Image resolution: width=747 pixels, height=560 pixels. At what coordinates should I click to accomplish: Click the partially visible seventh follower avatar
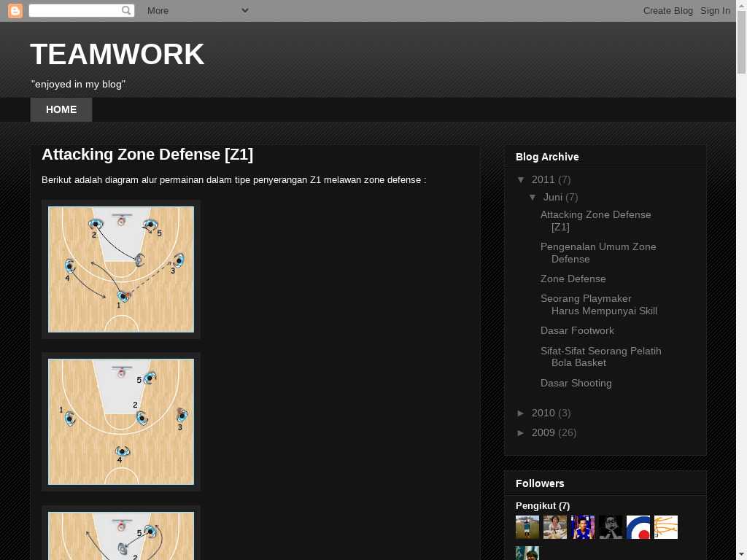click(x=527, y=553)
